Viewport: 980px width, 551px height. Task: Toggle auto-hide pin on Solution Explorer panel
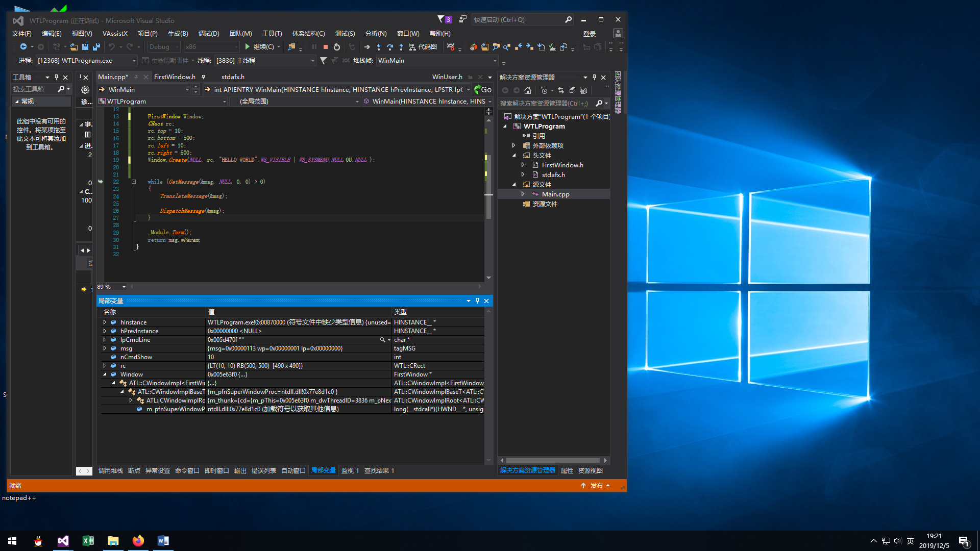click(x=594, y=77)
